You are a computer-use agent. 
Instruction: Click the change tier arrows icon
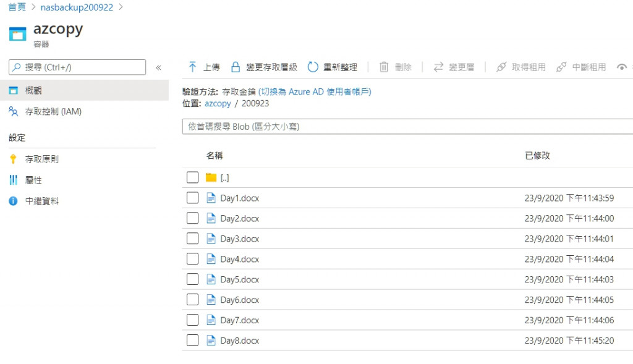[438, 67]
